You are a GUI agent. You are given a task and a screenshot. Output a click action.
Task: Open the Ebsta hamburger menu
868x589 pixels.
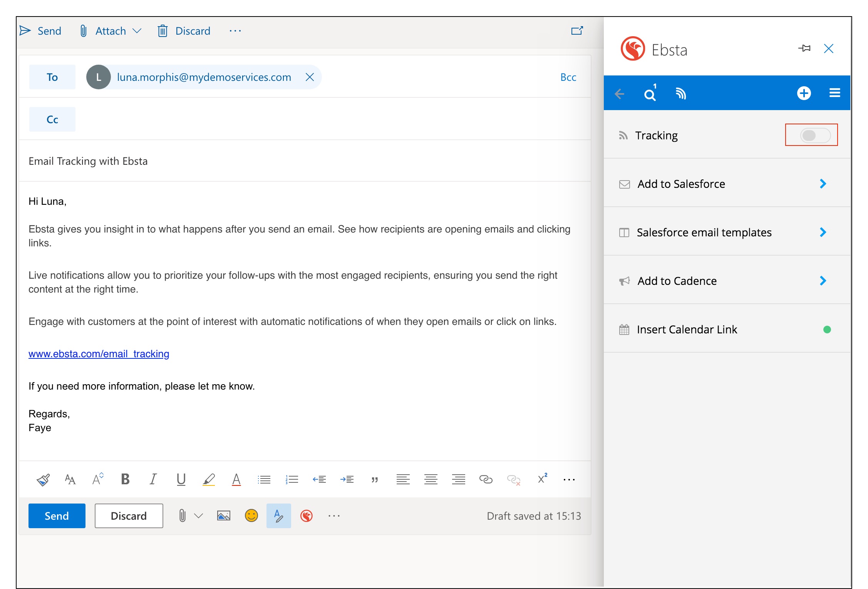coord(834,93)
